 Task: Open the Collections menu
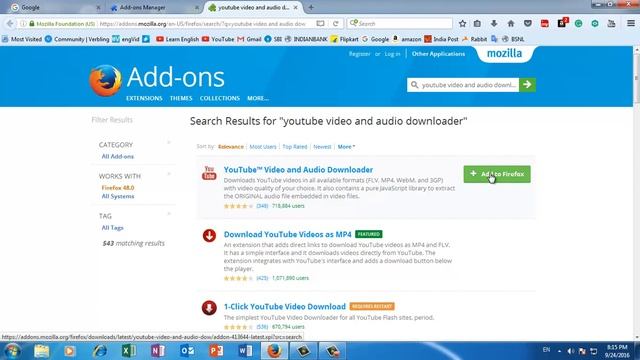220,98
